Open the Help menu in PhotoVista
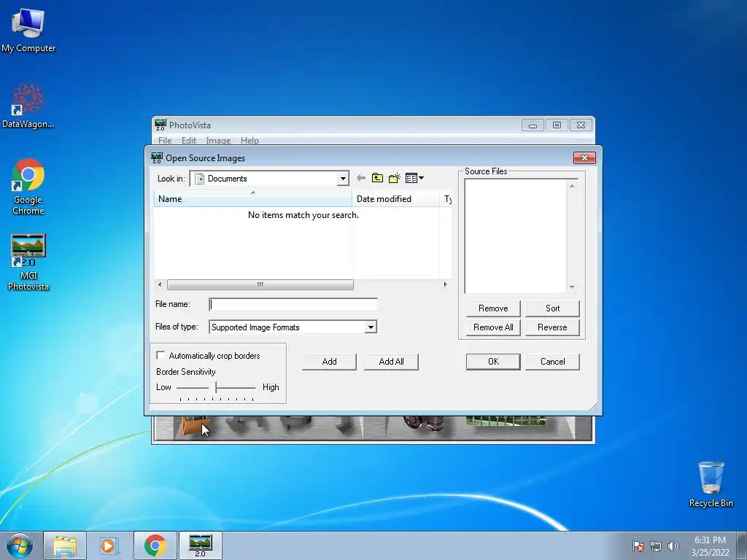 [x=249, y=141]
